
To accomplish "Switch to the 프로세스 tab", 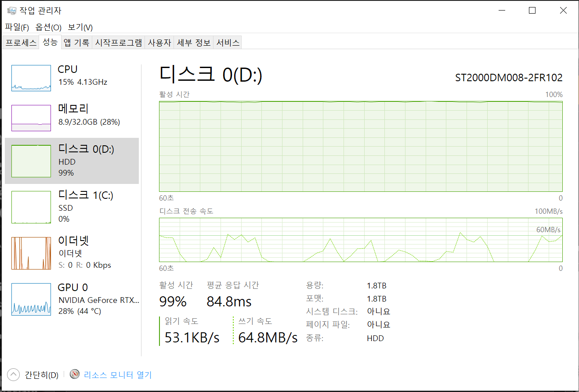I will pyautogui.click(x=21, y=43).
